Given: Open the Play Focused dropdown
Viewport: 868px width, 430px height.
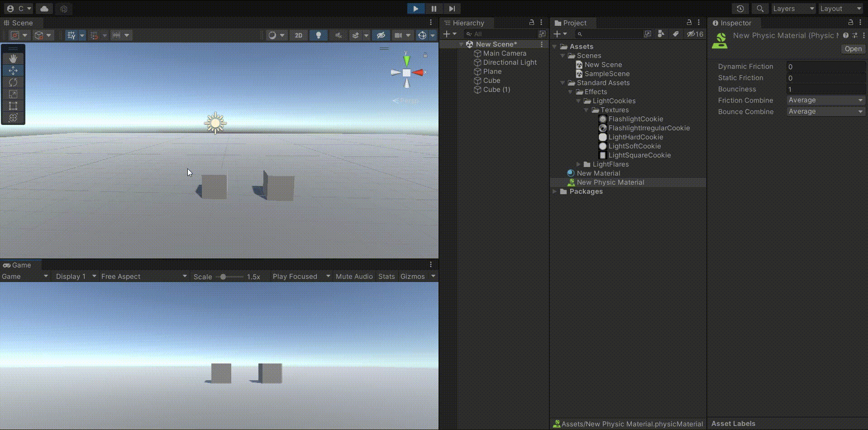Looking at the screenshot, I should tap(301, 277).
